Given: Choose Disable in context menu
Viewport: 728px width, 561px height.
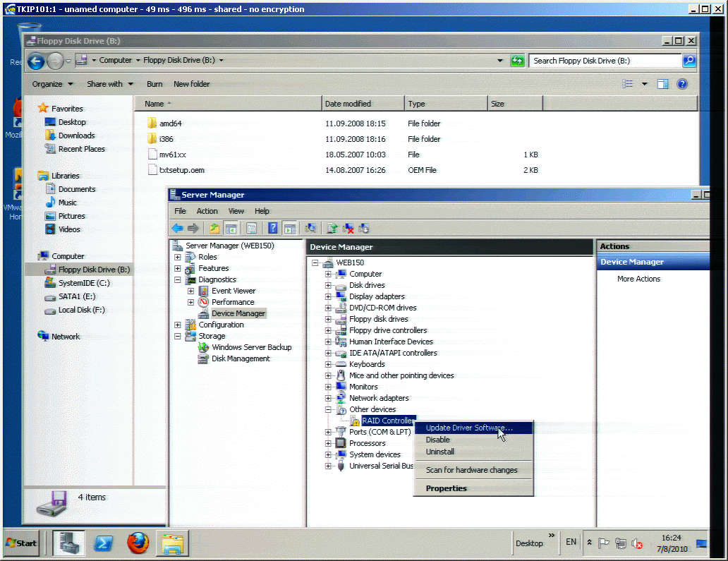Looking at the screenshot, I should [473, 440].
